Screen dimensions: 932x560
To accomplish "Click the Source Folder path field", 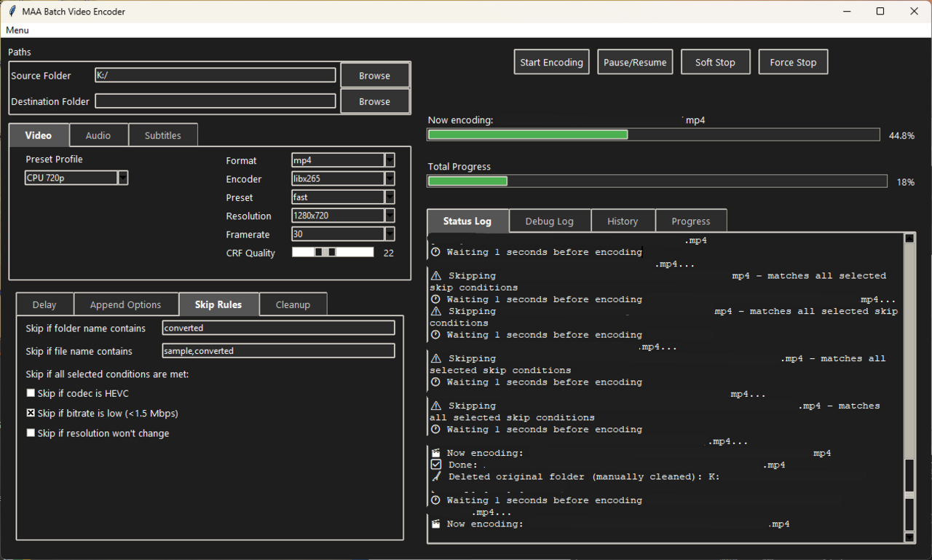I will [x=216, y=76].
